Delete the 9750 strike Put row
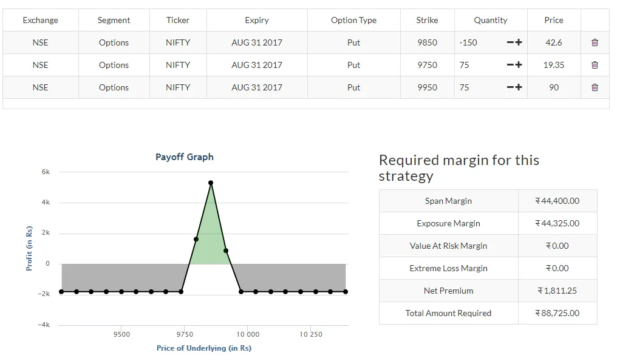The image size is (617, 364). pos(595,65)
